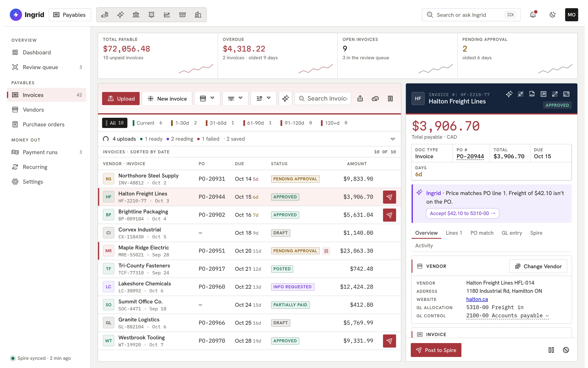Click the bank building icon in top toolbar

[136, 15]
